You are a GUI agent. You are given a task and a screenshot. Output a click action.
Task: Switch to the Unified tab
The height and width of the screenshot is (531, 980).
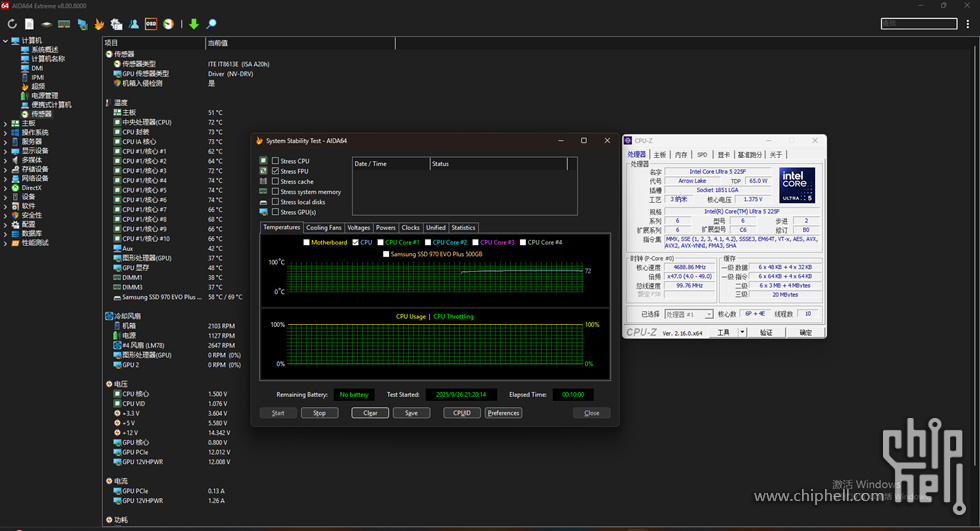point(436,227)
